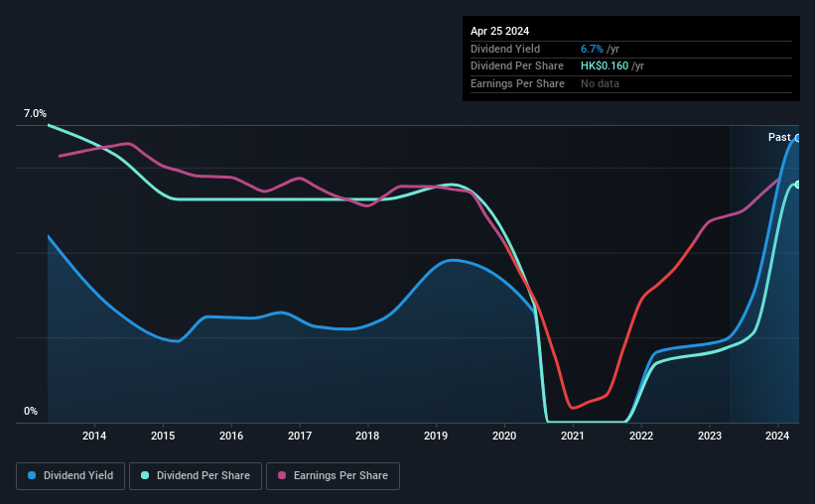Click the 2021 x-axis year label
The height and width of the screenshot is (504, 815).
tap(572, 436)
